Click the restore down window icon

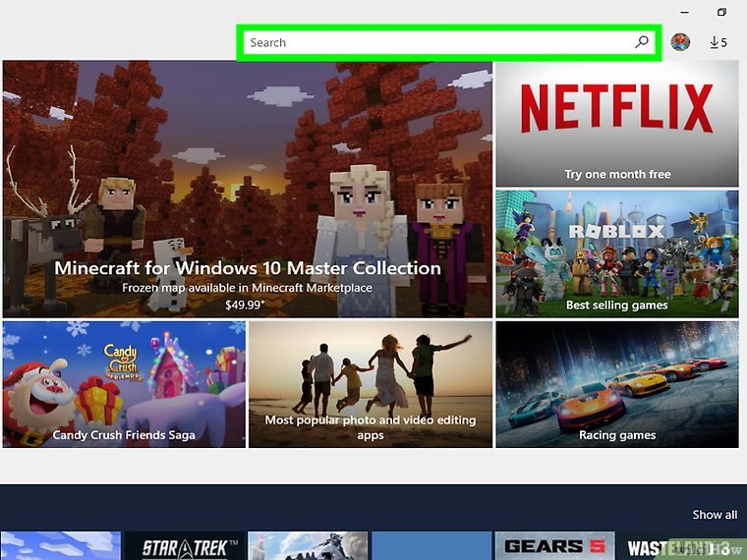[x=721, y=12]
